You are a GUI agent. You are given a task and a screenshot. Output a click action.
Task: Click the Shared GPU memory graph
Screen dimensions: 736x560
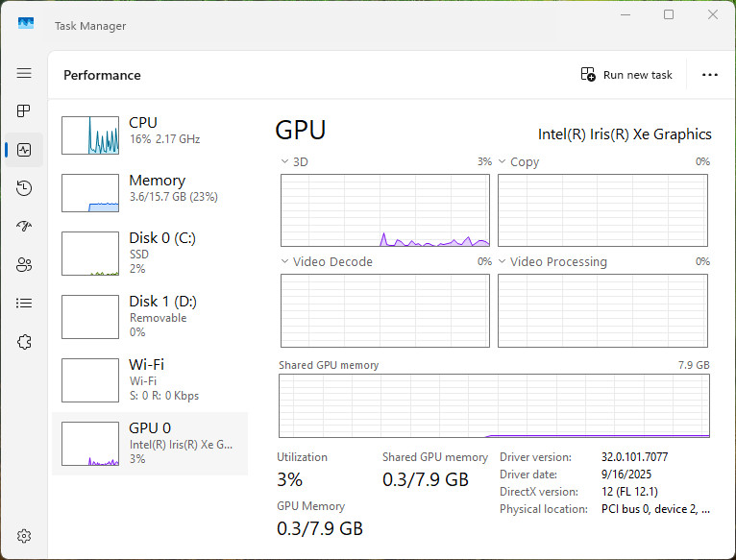coord(494,406)
